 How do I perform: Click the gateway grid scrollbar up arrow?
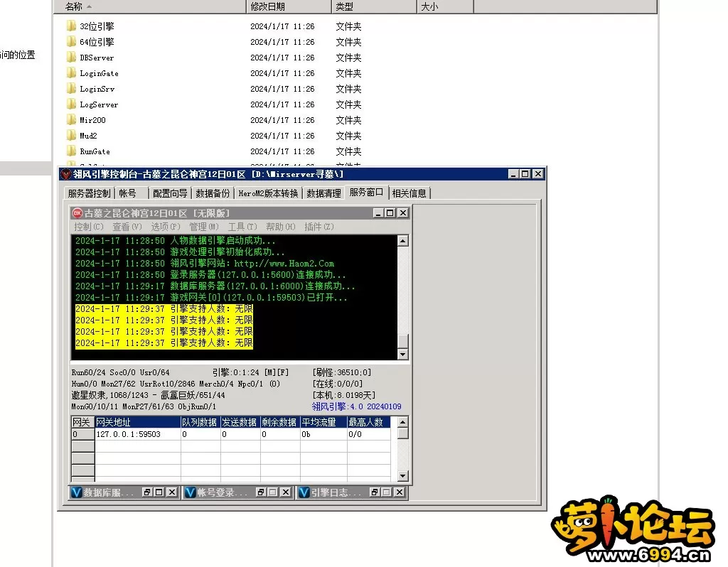[x=402, y=422]
